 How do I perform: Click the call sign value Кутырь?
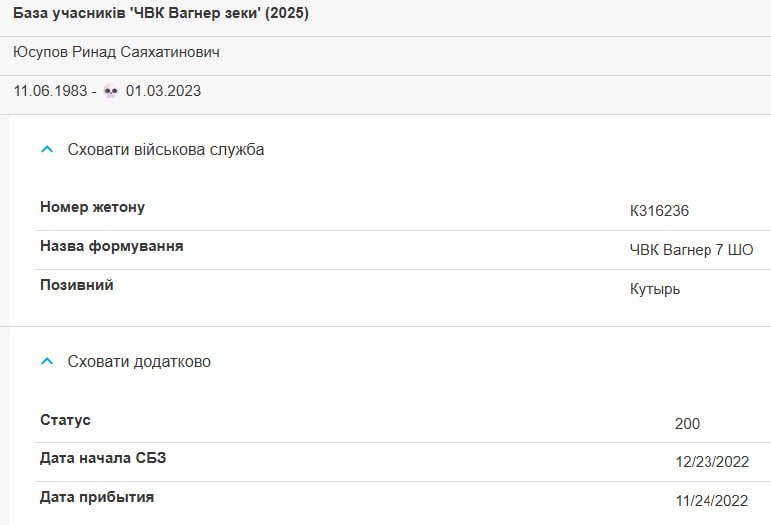654,289
